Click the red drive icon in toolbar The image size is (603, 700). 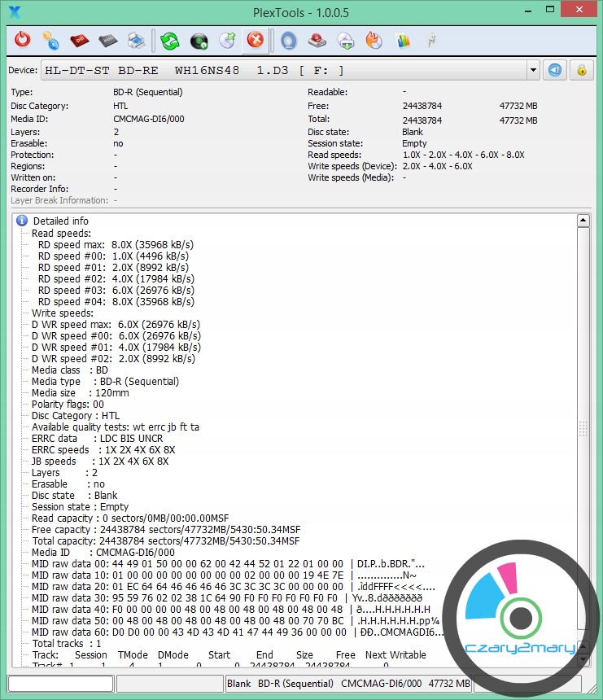point(317,40)
